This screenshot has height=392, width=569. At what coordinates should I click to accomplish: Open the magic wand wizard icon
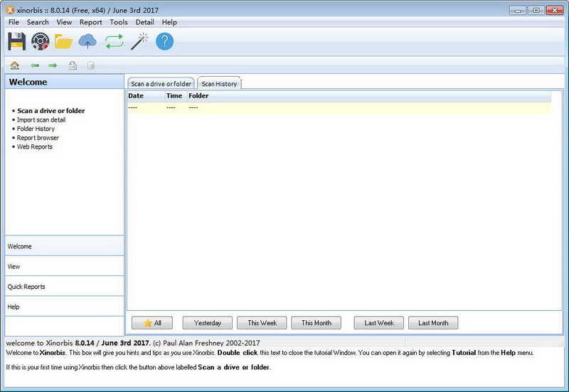click(139, 41)
